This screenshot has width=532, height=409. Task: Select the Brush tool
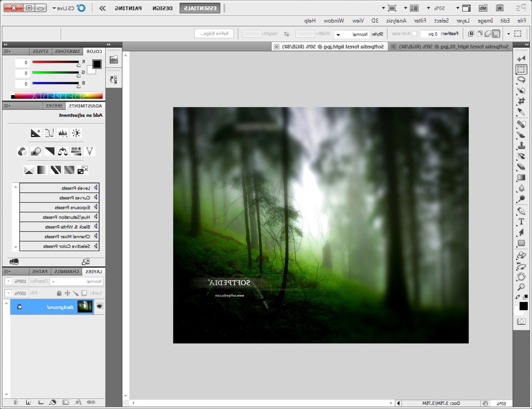pyautogui.click(x=521, y=135)
